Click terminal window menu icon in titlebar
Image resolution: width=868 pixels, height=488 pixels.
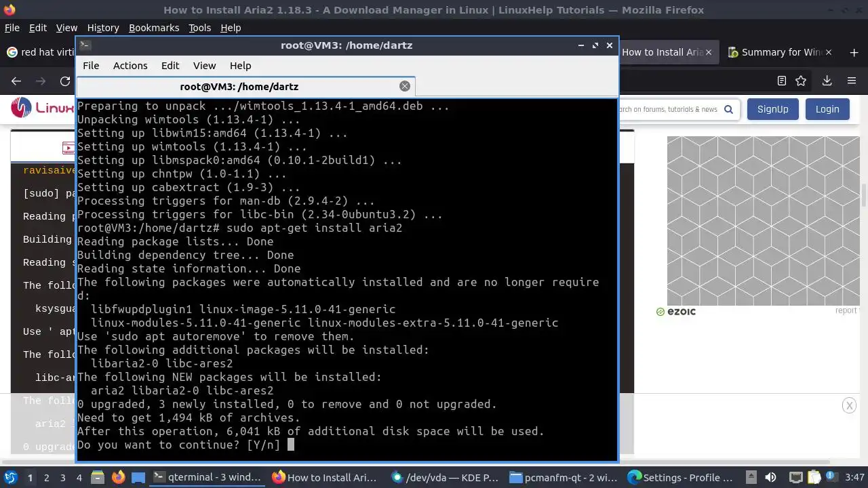click(85, 45)
